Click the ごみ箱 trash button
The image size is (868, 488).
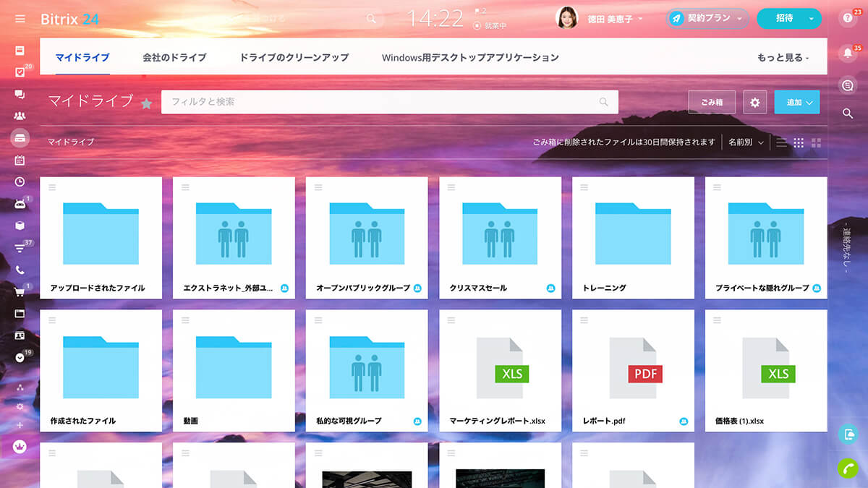coord(712,102)
